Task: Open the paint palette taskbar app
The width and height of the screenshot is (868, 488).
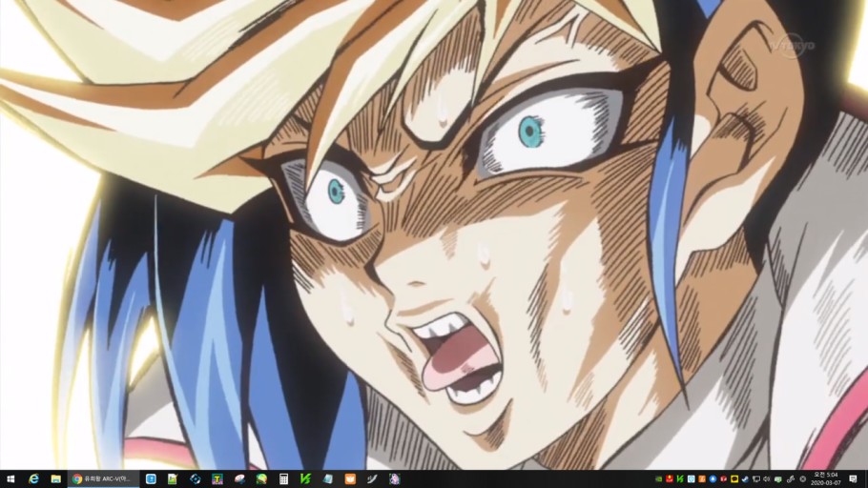Action: coord(239,479)
